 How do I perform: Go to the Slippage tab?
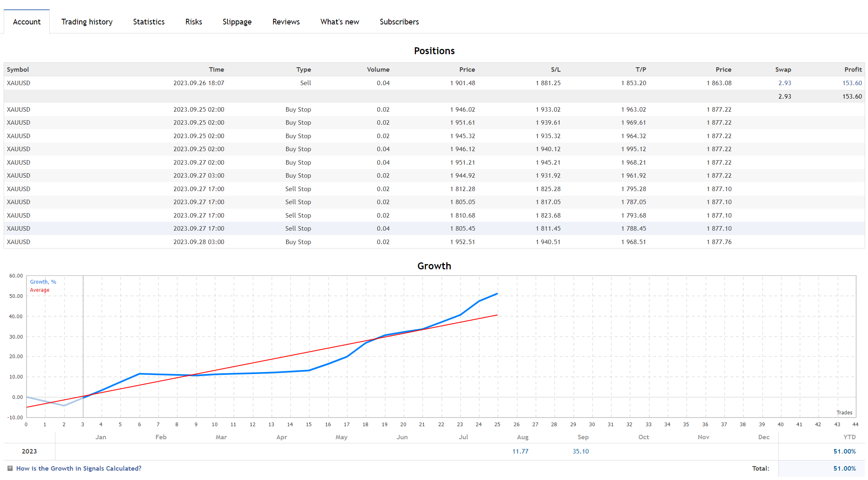pos(237,22)
